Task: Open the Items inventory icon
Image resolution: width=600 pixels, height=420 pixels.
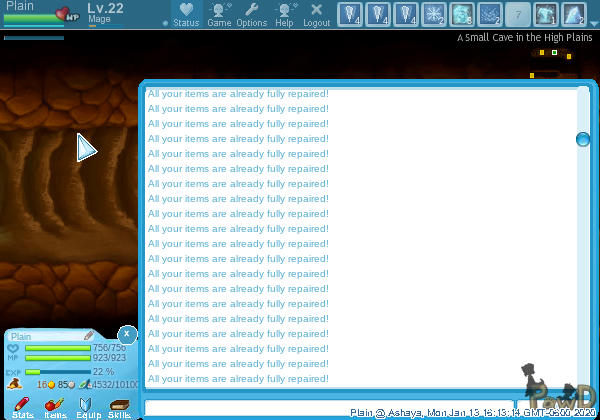Action: [x=55, y=403]
